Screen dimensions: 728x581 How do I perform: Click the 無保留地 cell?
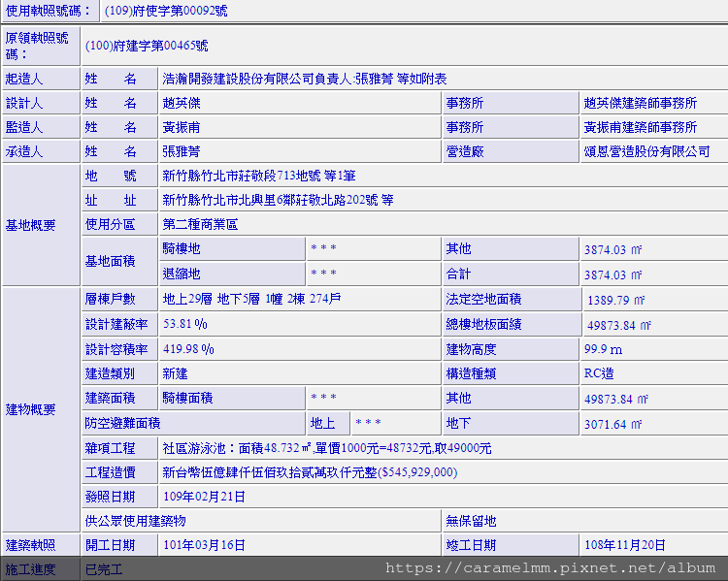coord(585,521)
